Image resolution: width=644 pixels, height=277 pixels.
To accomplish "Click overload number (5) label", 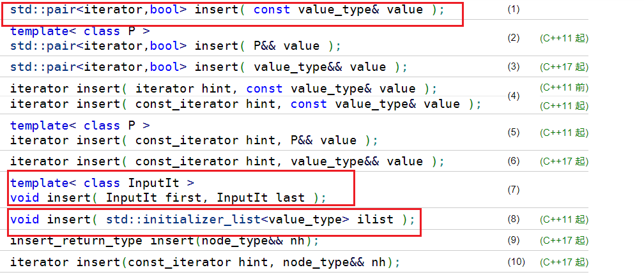I will (514, 133).
